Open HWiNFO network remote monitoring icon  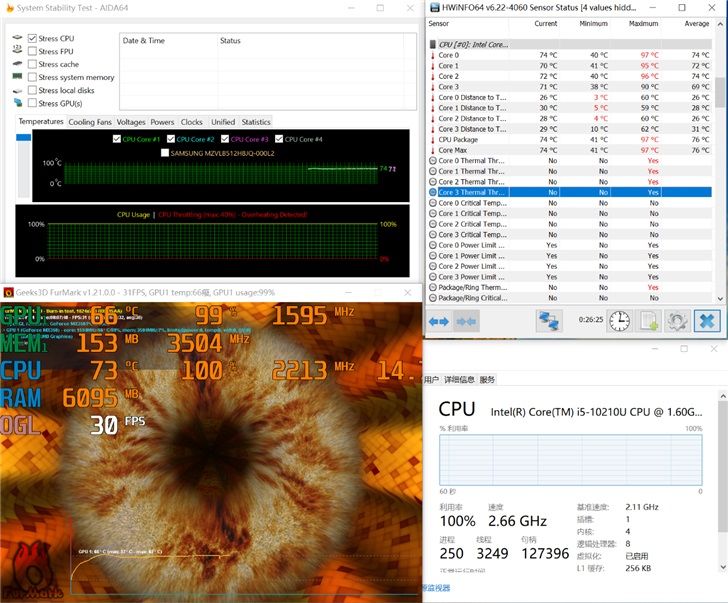[x=549, y=321]
